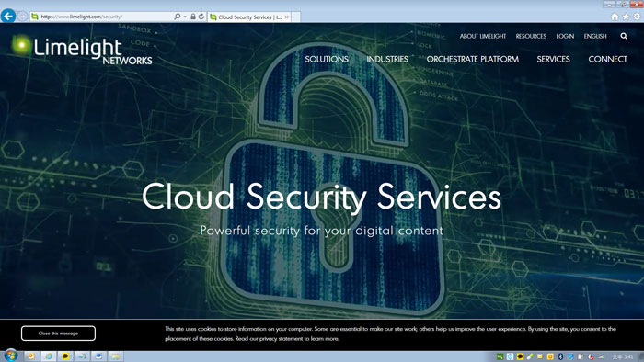Open the Windows Start orb
Image resolution: width=644 pixels, height=362 pixels.
(11, 355)
